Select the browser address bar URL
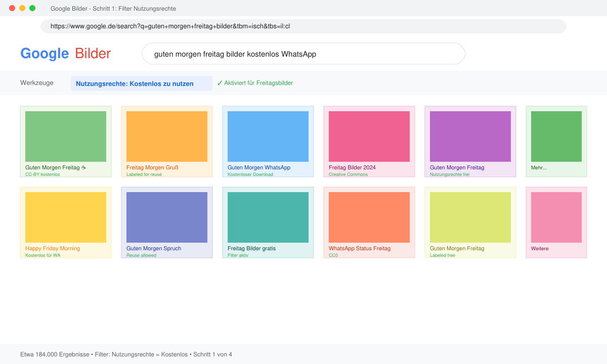Viewport: 607px width, 364px height. click(x=303, y=26)
